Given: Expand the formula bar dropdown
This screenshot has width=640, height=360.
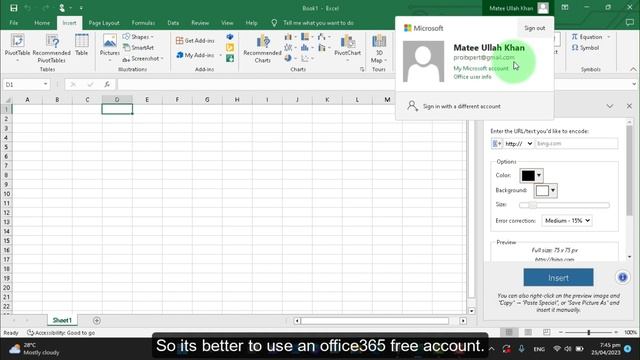Looking at the screenshot, I should pos(634,84).
